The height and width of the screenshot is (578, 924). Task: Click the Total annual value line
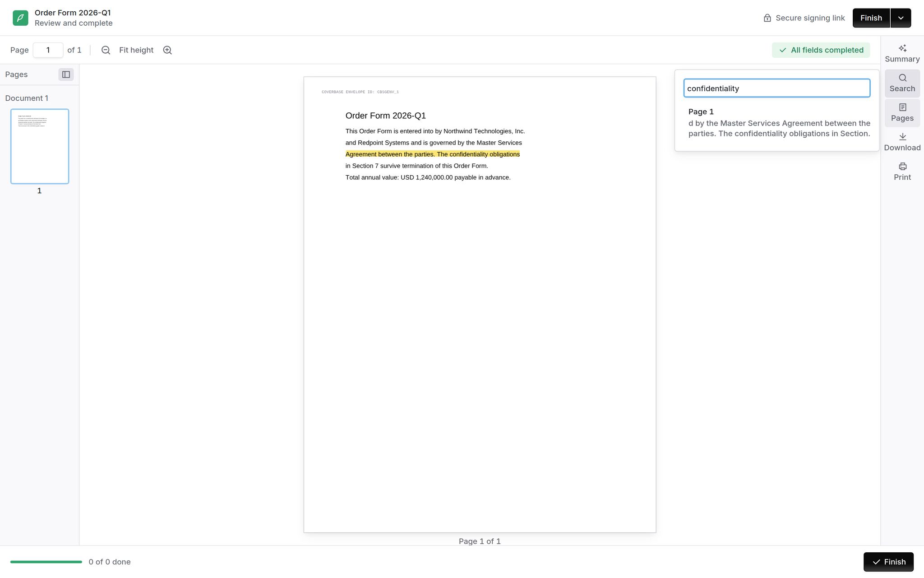click(x=428, y=177)
